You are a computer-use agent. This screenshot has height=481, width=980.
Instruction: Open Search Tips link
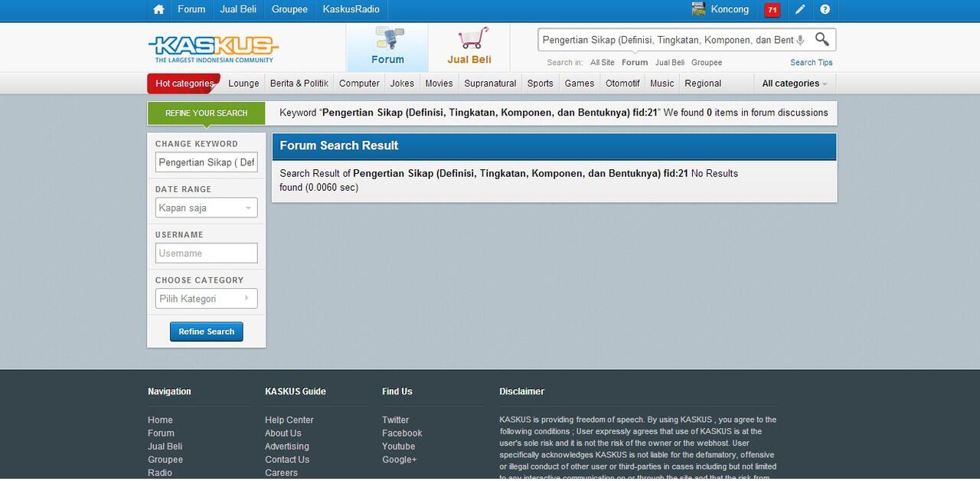point(812,63)
